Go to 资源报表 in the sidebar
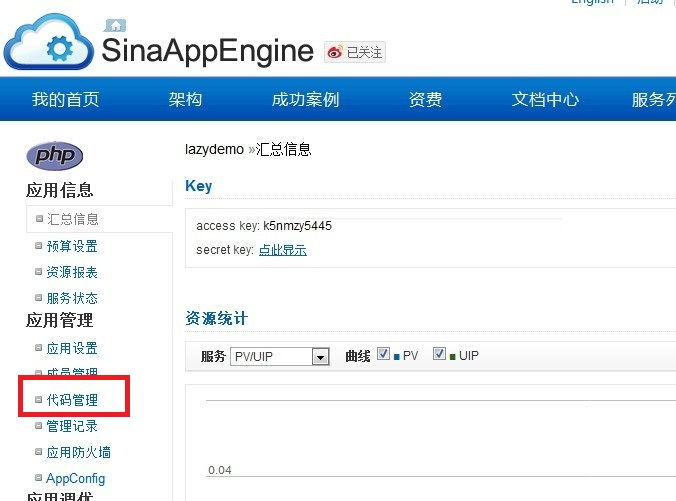This screenshot has width=676, height=501. coord(72,272)
